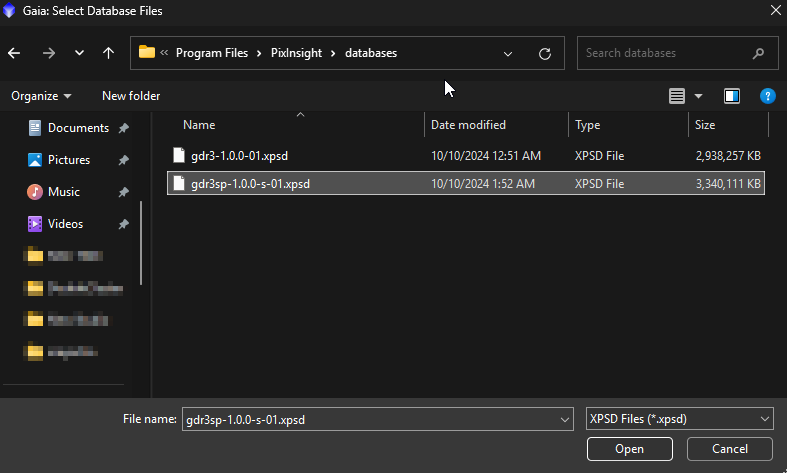Open the Help question mark icon

767,96
